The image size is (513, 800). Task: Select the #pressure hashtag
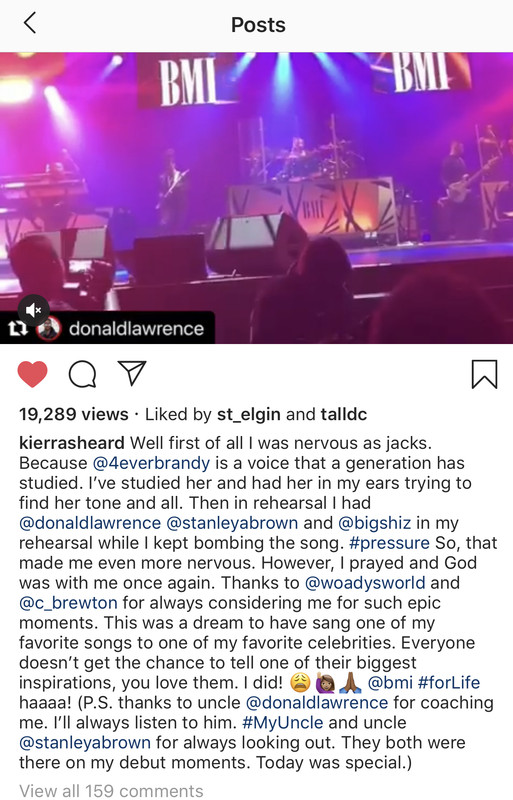click(389, 543)
